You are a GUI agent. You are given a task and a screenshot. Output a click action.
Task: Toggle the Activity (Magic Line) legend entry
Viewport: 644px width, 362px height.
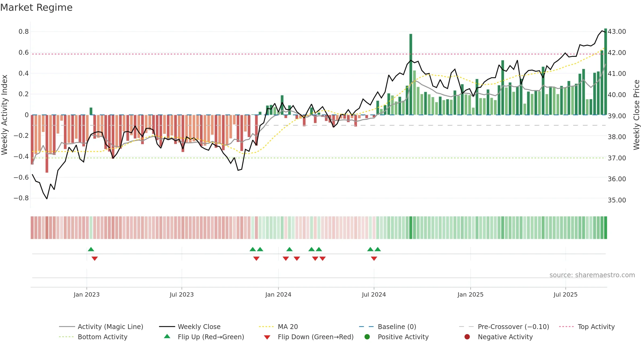pyautogui.click(x=101, y=327)
